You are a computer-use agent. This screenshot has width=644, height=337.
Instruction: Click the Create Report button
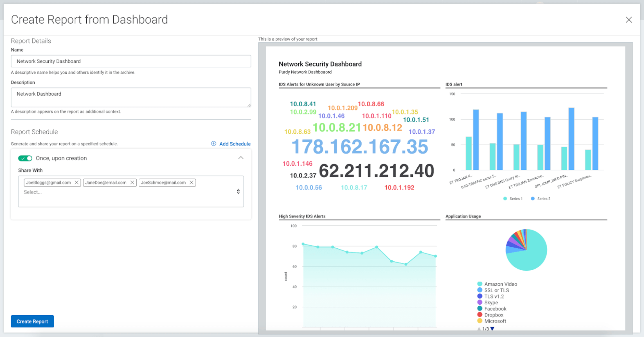[x=32, y=321]
